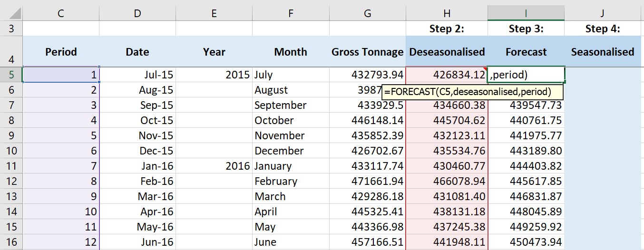Viewport: 644px width, 250px height.
Task: Select date cell 'Oct-15'
Action: click(x=137, y=120)
